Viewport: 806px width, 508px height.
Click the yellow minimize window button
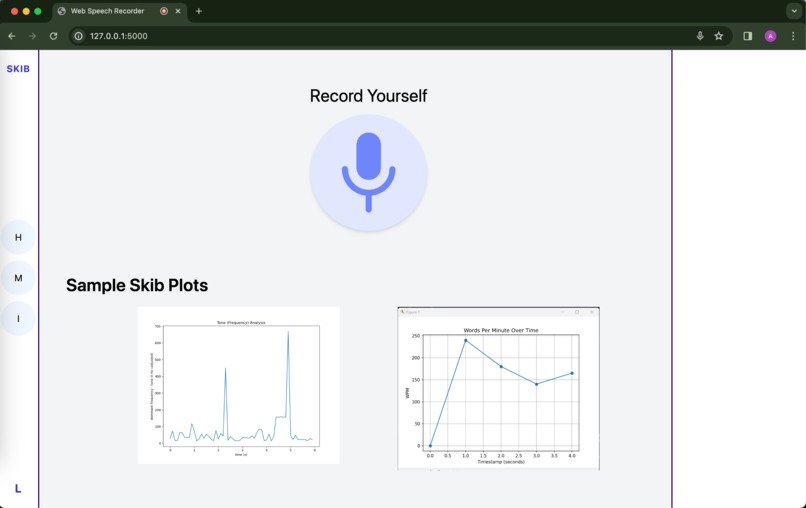[x=26, y=11]
